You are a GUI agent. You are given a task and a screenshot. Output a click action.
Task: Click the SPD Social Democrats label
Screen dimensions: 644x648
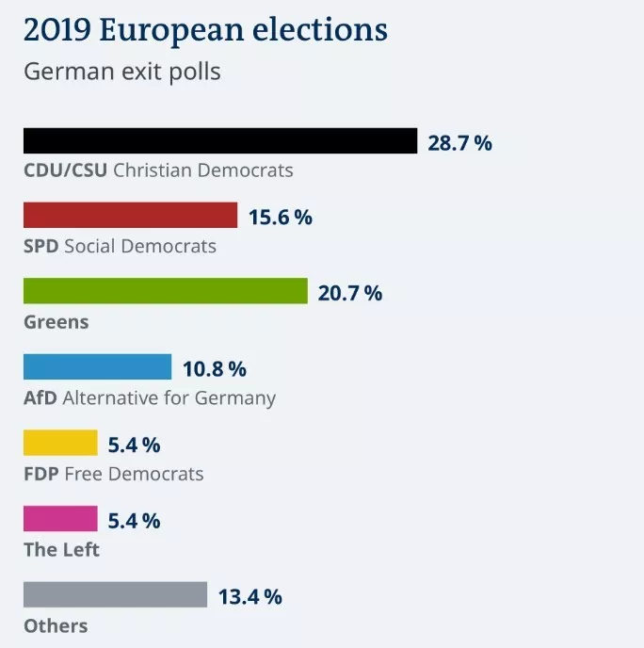click(x=120, y=246)
